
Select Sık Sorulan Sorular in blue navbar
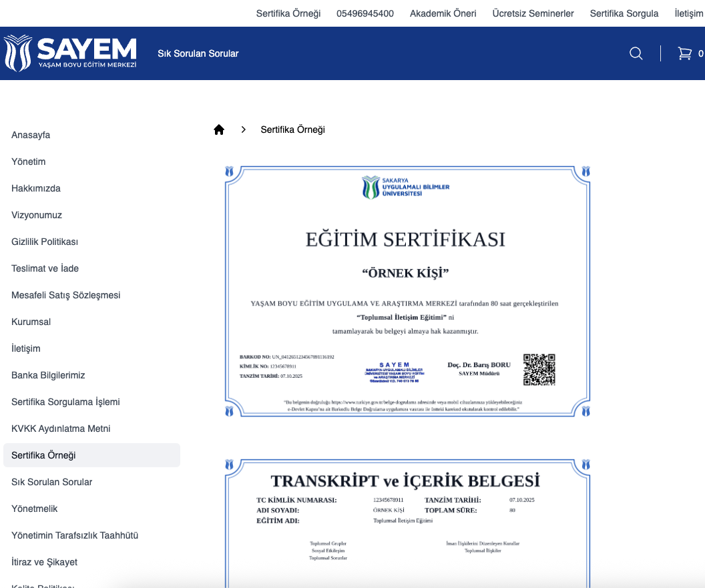pos(198,53)
